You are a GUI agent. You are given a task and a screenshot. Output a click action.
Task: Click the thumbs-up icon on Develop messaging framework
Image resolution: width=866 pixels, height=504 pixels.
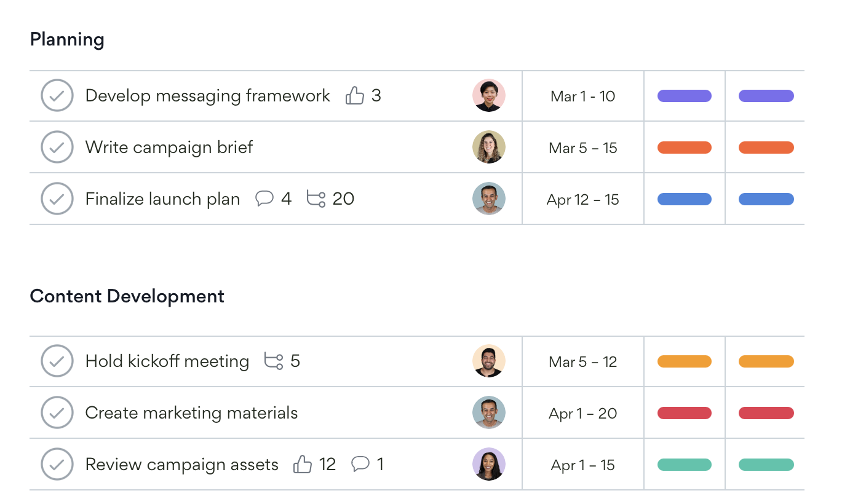[x=355, y=96]
